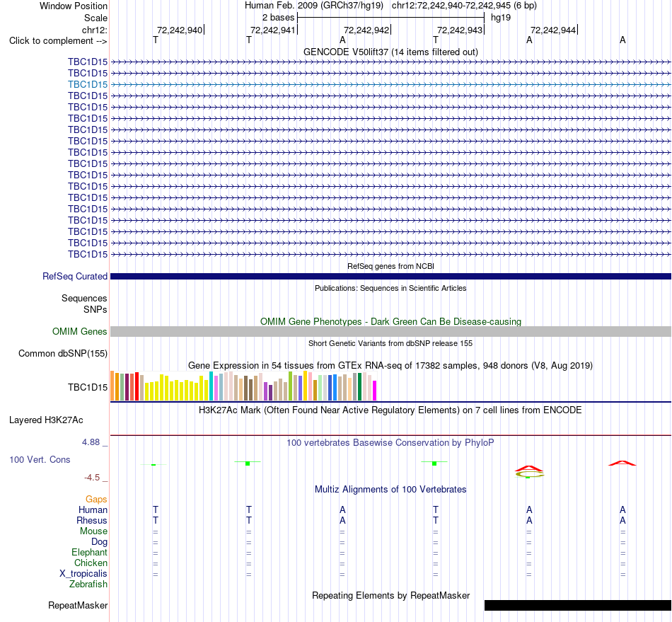Click the Mouse species label
Screen dimensions: 672x622
(x=93, y=531)
